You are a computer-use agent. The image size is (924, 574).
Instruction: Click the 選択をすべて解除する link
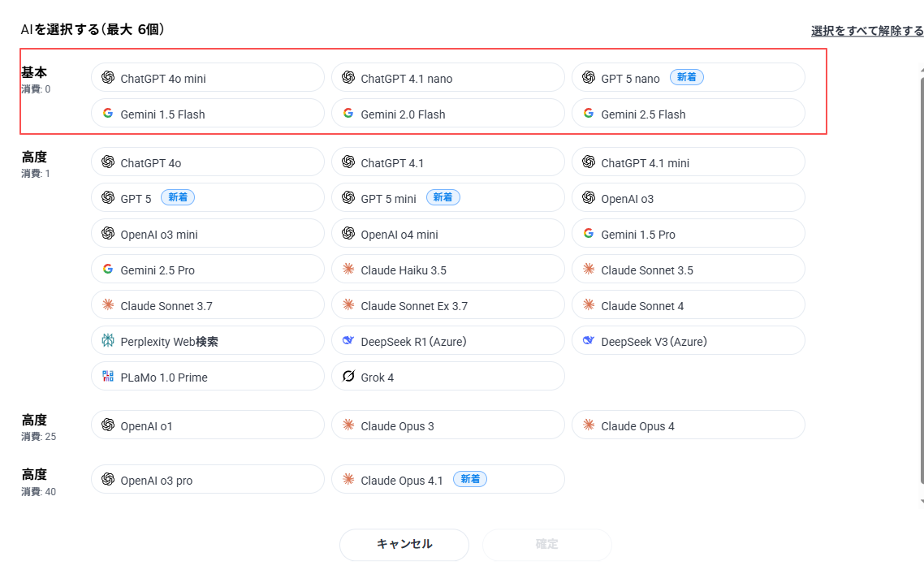click(x=866, y=31)
